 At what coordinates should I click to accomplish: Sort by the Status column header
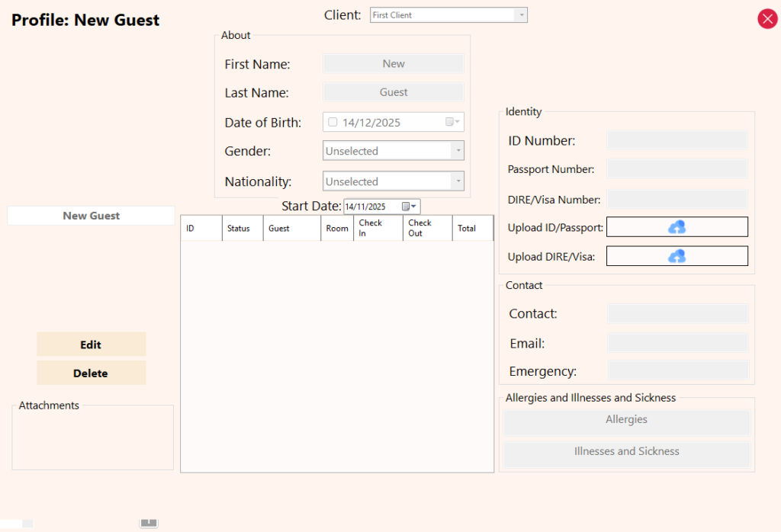tap(239, 229)
